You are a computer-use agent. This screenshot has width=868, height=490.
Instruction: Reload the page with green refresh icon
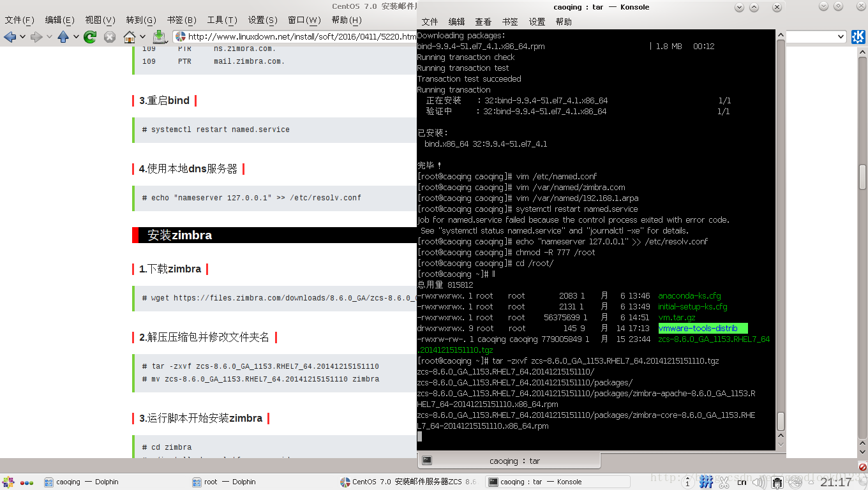(90, 37)
